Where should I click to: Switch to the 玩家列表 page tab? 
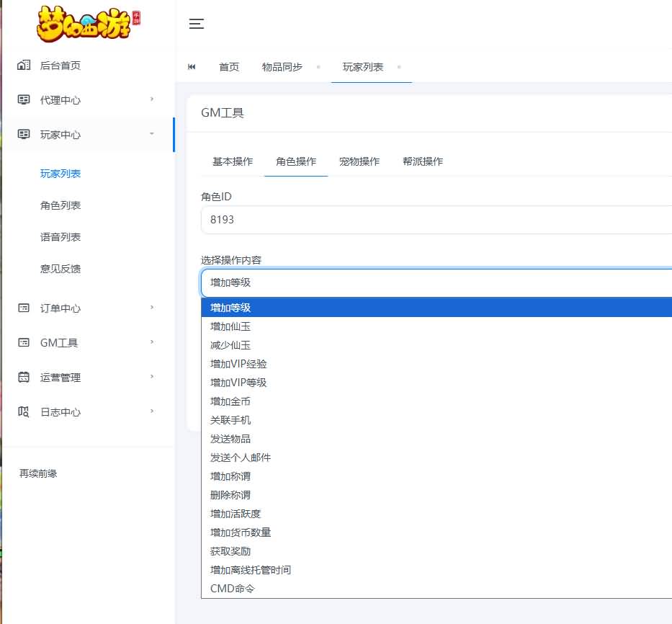pos(363,67)
